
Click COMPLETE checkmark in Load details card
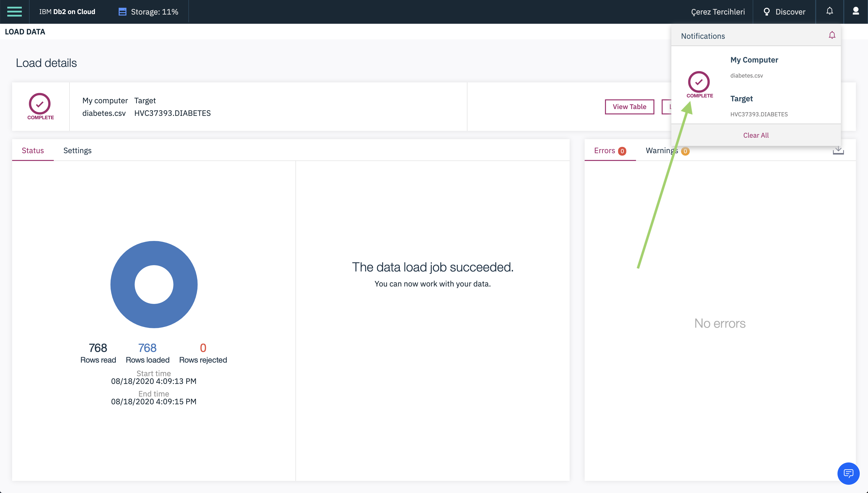pos(39,104)
